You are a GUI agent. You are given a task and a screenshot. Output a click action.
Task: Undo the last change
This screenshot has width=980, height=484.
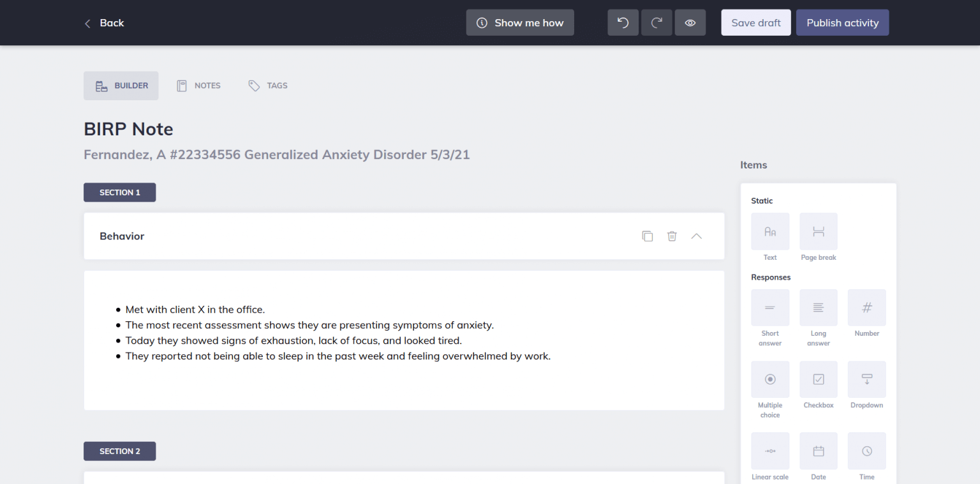pos(623,22)
